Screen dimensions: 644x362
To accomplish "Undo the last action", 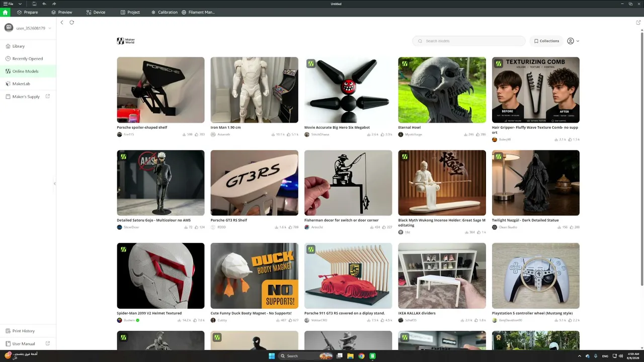I will click(x=44, y=4).
